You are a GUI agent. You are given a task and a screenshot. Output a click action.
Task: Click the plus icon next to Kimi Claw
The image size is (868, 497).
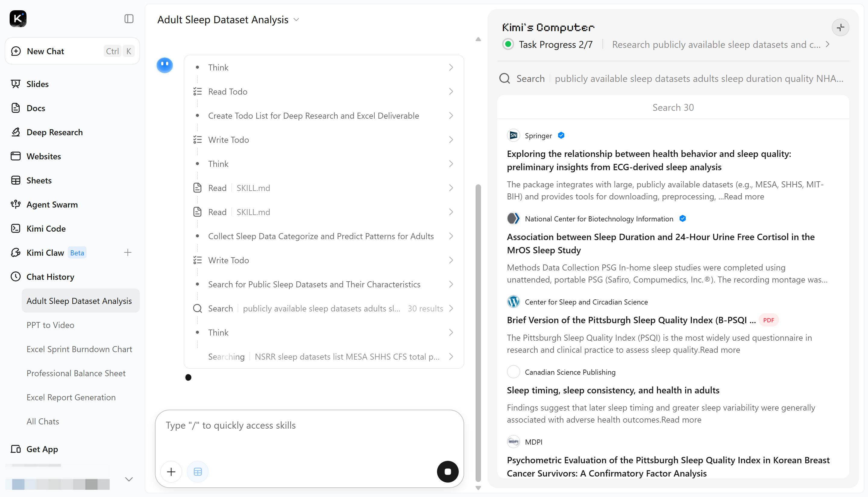point(127,253)
